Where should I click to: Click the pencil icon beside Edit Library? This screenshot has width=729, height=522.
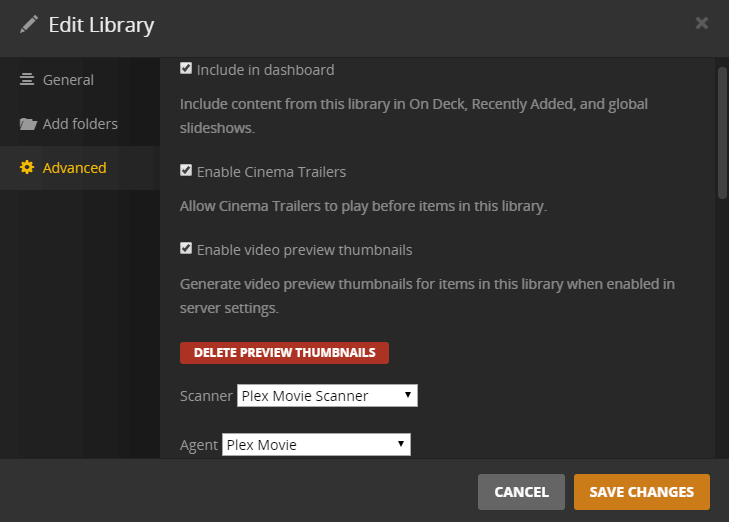29,24
